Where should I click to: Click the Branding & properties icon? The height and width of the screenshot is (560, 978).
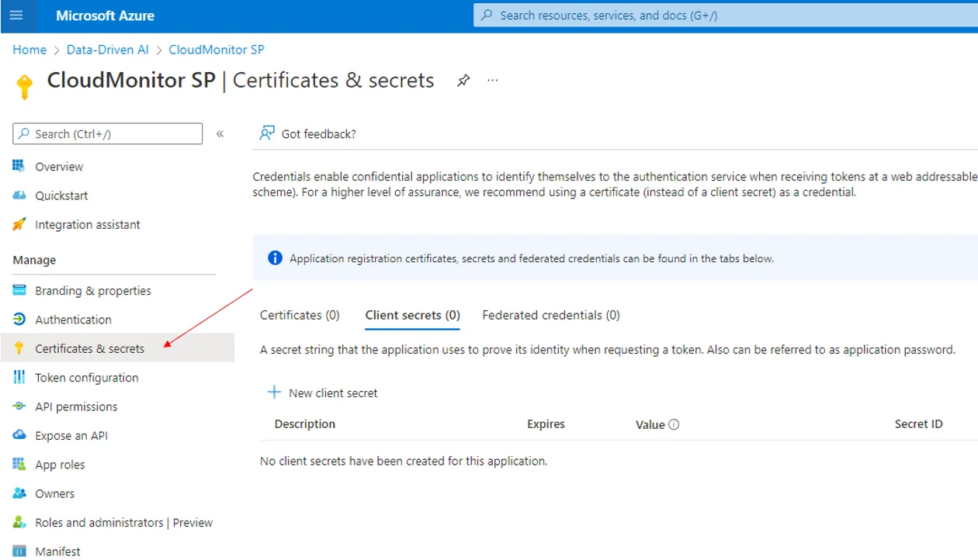(19, 290)
